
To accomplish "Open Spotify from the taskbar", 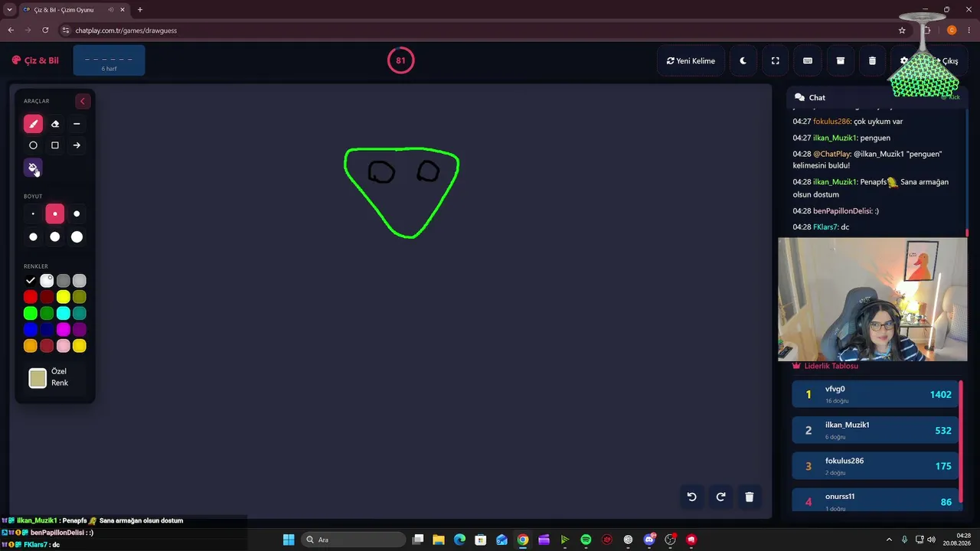I will click(x=586, y=540).
